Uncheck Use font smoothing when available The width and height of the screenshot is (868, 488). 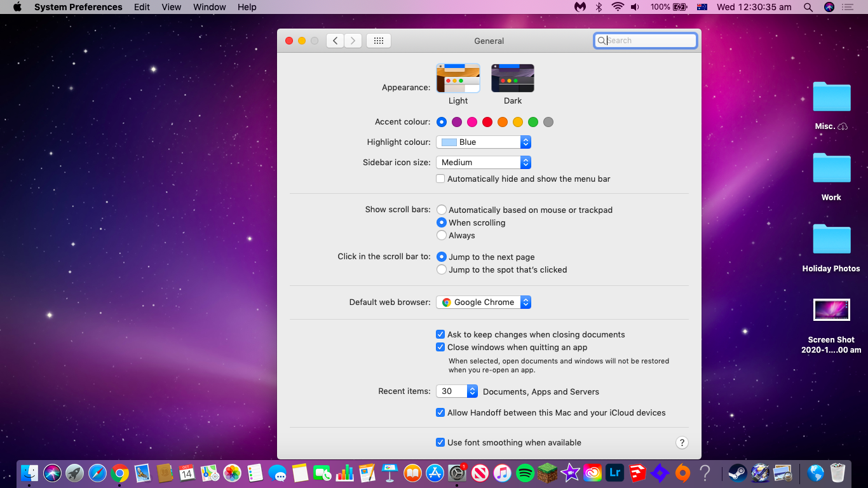click(x=440, y=443)
